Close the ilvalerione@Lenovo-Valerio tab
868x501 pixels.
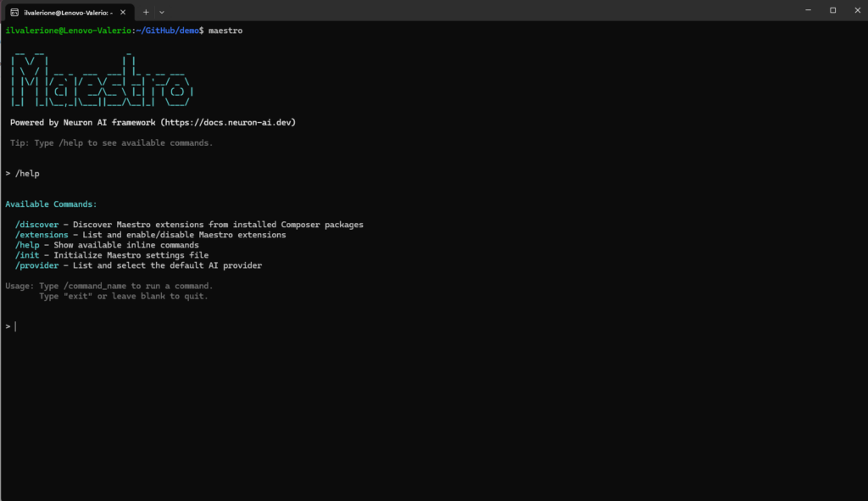123,12
